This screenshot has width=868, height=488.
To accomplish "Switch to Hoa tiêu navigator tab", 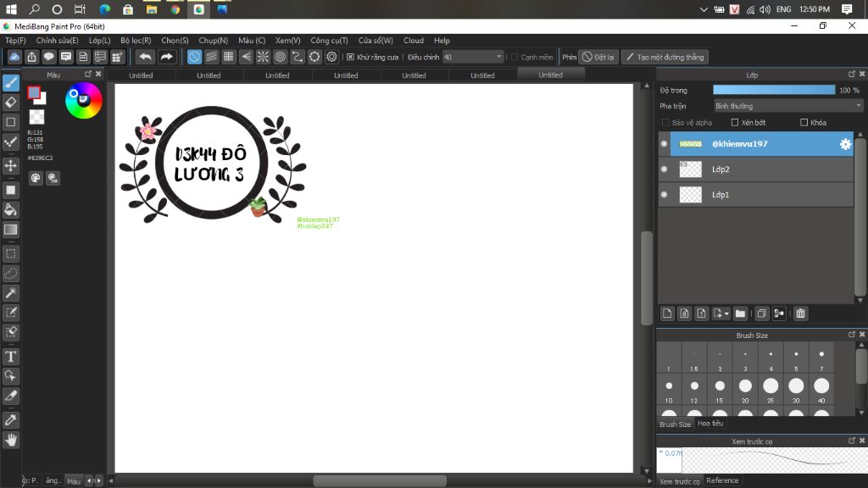I will point(710,424).
